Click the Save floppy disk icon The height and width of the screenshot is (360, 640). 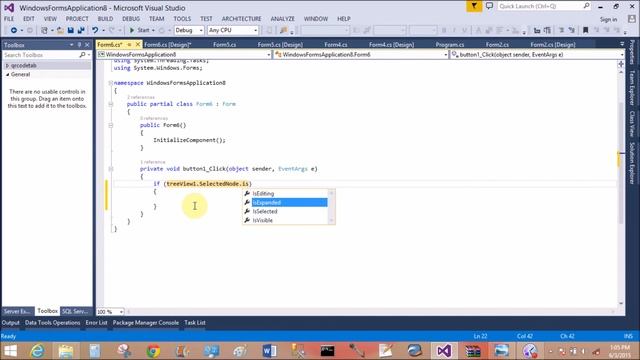coord(71,30)
